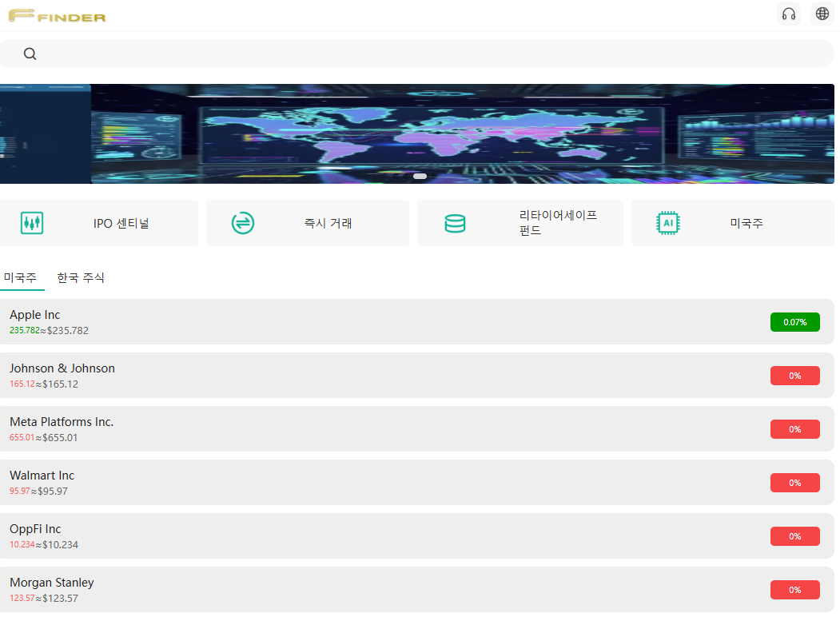840x617 pixels.
Task: Click the FINDER logo
Action: (x=57, y=16)
